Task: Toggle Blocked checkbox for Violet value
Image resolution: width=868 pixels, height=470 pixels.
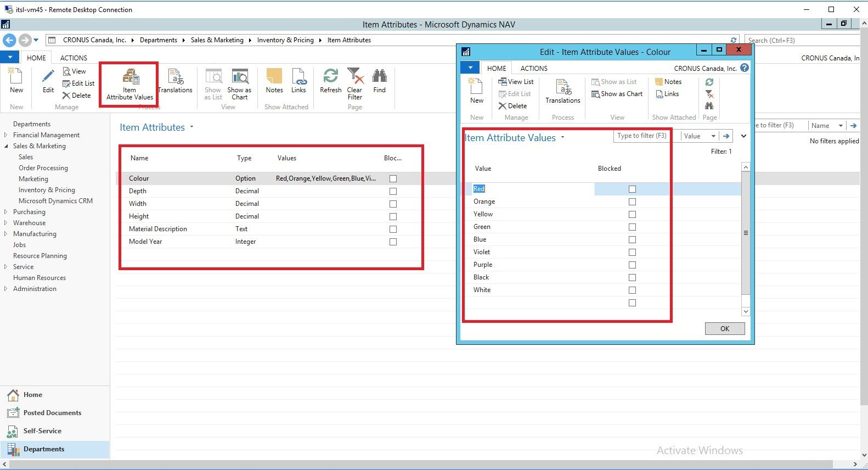Action: [x=632, y=252]
